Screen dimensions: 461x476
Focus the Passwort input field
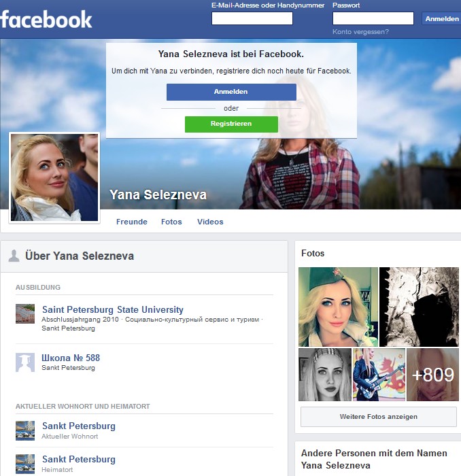click(x=373, y=18)
